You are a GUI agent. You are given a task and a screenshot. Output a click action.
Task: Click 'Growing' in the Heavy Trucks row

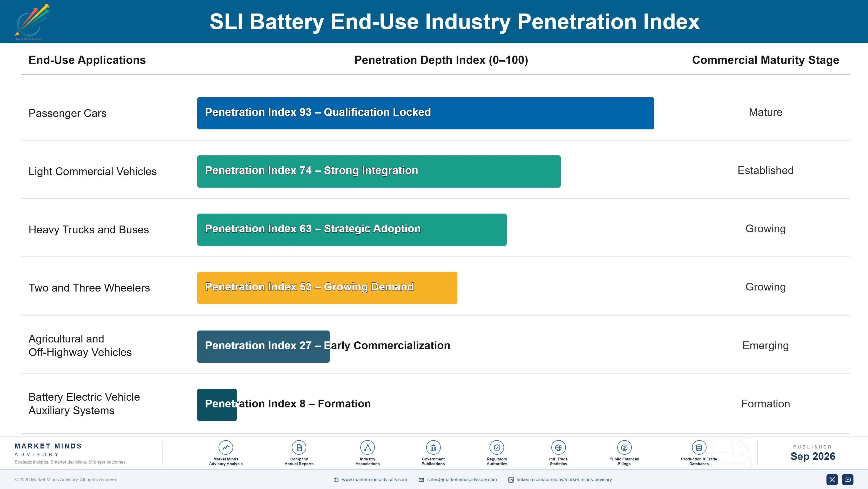pos(765,229)
